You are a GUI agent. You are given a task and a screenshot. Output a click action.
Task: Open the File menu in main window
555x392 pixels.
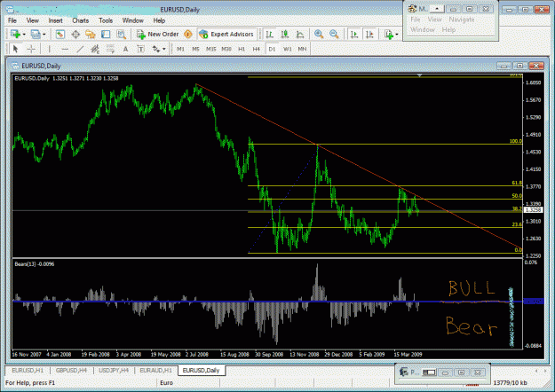12,20
